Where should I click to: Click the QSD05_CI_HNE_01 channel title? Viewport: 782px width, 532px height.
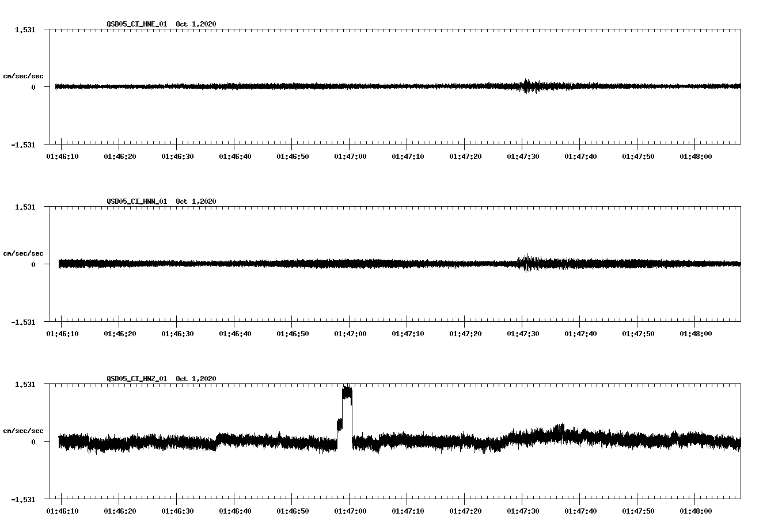coord(135,24)
